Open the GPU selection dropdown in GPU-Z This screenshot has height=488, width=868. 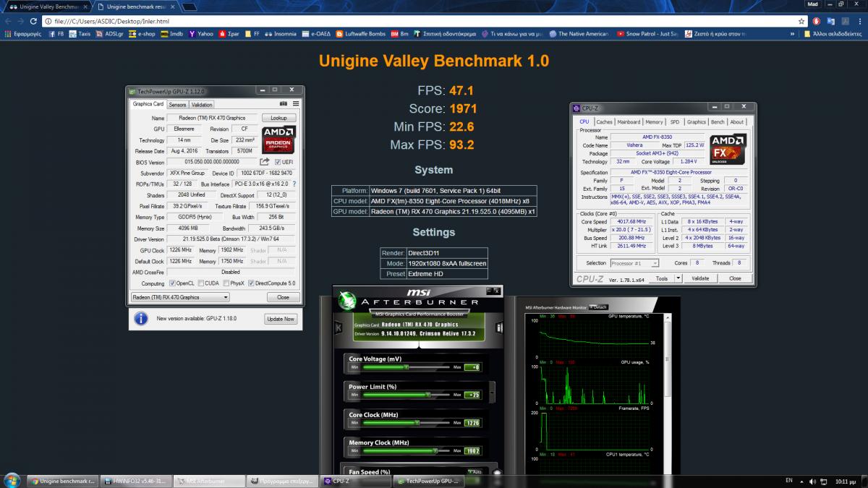point(180,297)
